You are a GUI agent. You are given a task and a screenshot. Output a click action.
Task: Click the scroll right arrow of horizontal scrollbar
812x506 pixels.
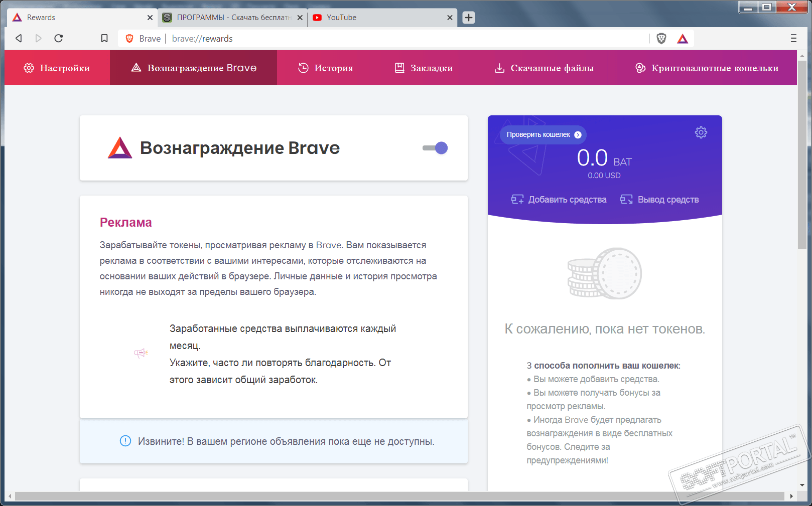(x=791, y=496)
